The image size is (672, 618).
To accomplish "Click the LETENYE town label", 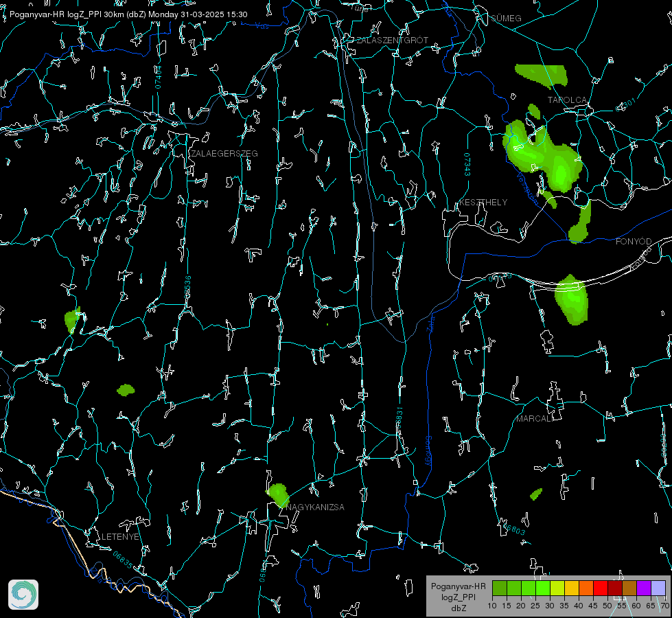I will (x=120, y=536).
